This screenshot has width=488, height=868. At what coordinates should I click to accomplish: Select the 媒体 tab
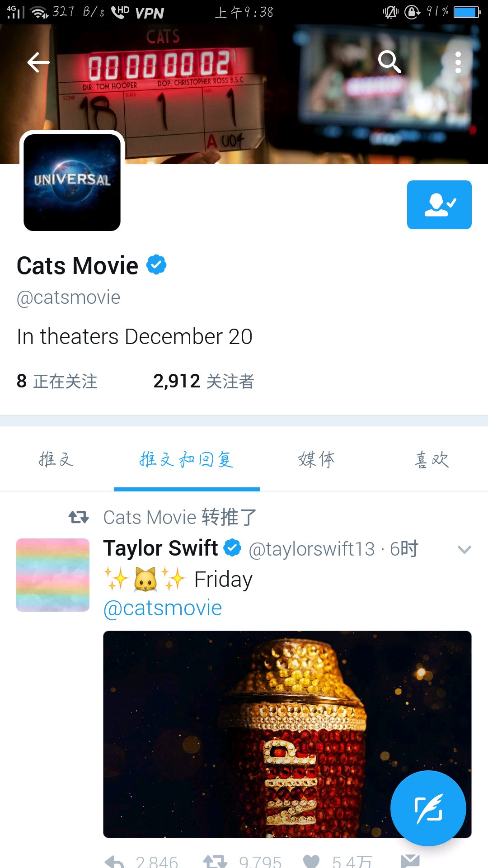point(317,459)
